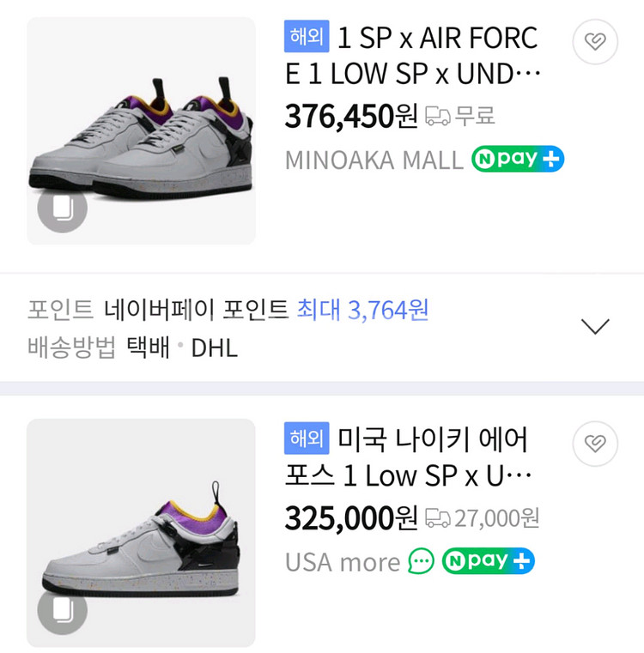Tap Npay plus badge for USA more

[488, 561]
